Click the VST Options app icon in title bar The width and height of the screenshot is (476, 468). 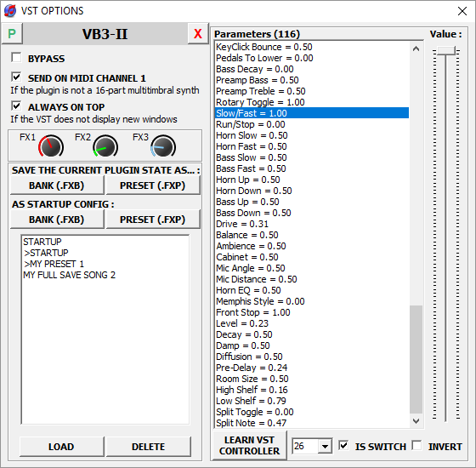(x=10, y=10)
